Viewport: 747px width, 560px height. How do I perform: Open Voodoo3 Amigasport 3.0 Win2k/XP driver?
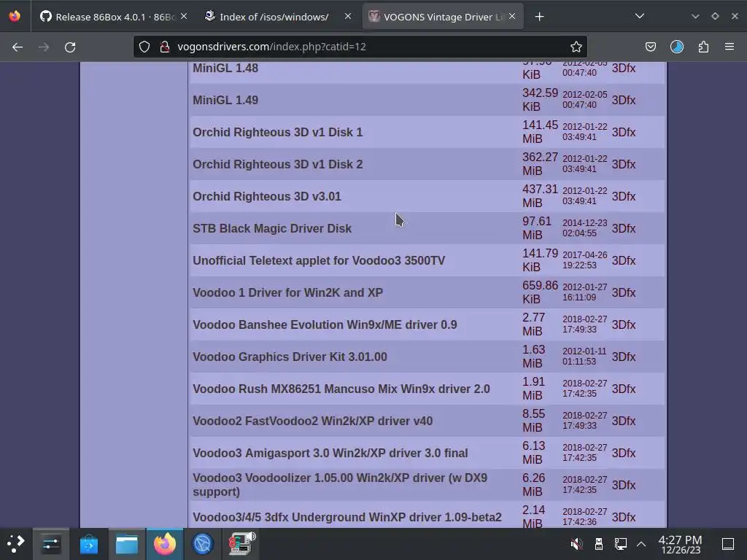tap(330, 453)
